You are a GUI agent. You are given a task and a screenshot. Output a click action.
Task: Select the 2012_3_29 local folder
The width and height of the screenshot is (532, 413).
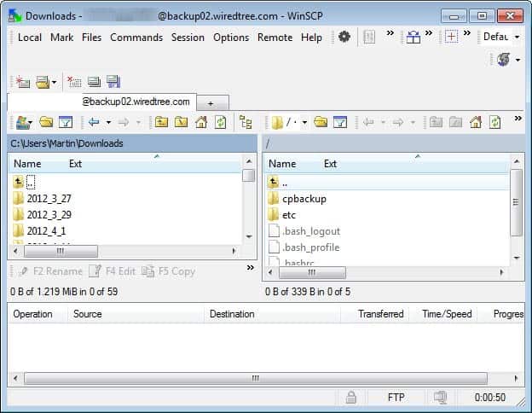(x=43, y=215)
